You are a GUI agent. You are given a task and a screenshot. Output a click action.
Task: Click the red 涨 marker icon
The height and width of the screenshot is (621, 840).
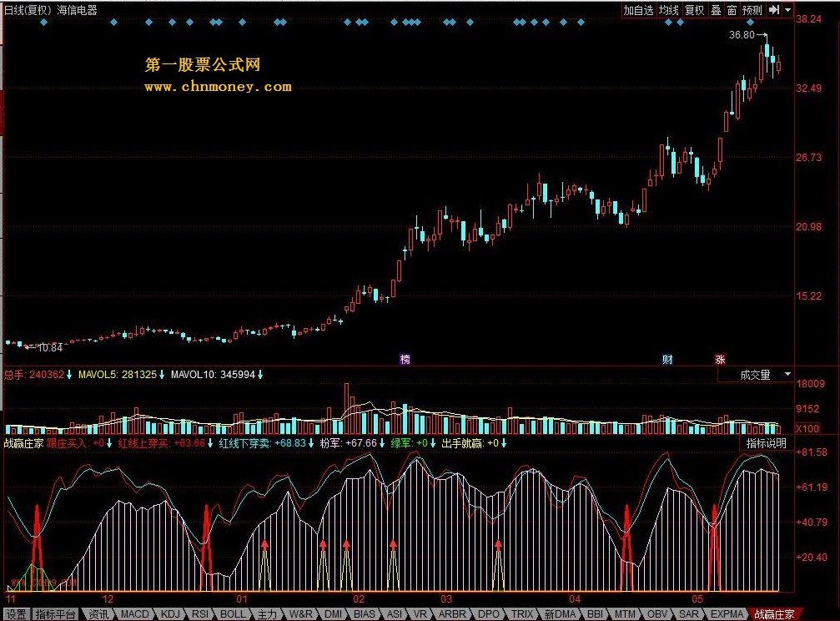point(720,359)
